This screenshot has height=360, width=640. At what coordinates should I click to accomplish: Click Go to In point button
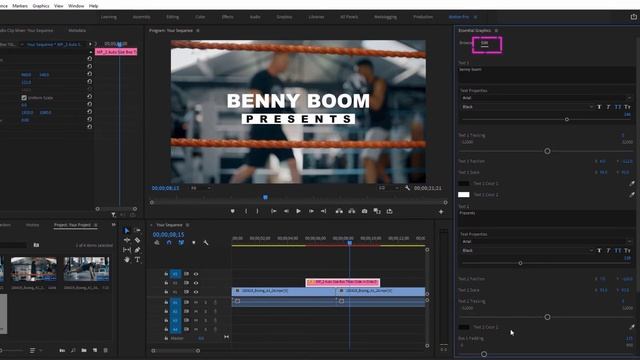273,211
